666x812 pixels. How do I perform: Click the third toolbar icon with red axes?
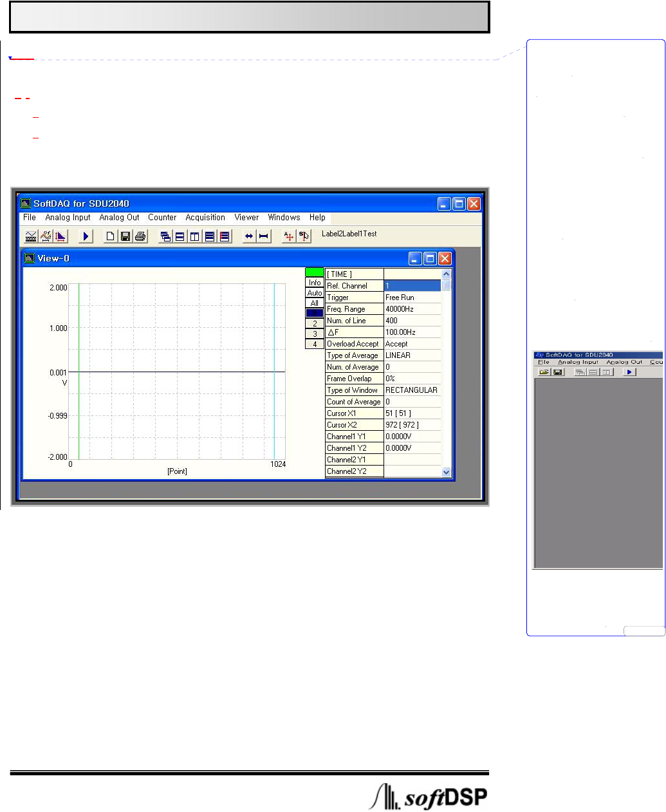pos(60,236)
